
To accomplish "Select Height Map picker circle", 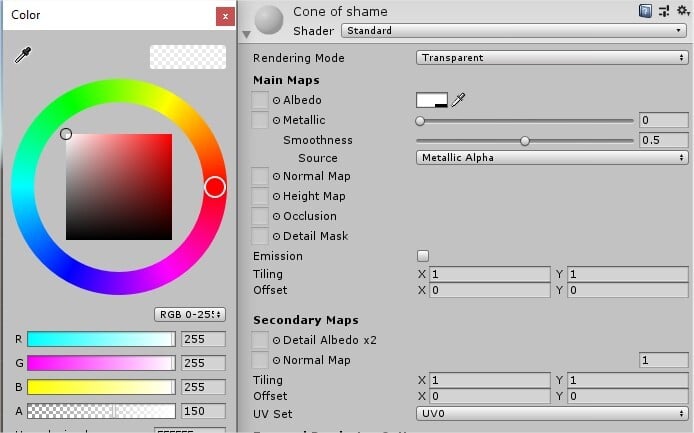I will [x=276, y=197].
